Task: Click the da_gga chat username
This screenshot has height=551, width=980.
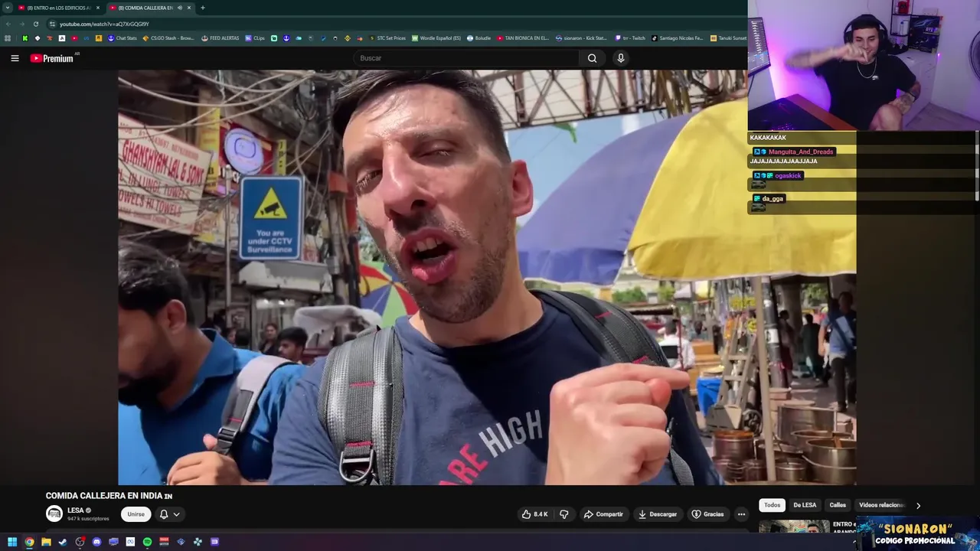Action: [773, 199]
